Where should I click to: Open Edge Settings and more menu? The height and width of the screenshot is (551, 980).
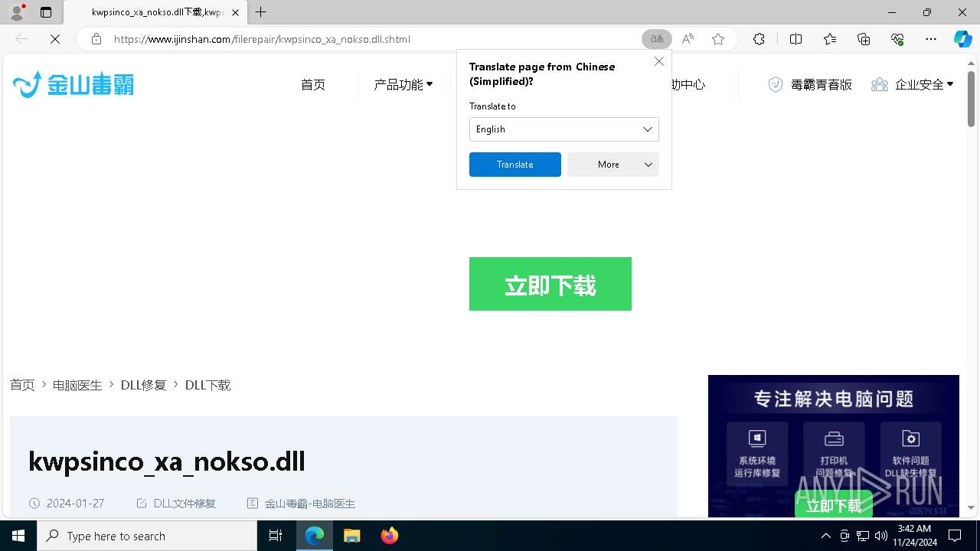[x=931, y=39]
